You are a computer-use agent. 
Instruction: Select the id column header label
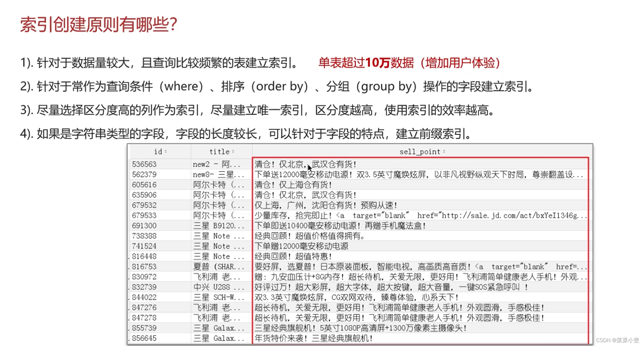pos(158,152)
